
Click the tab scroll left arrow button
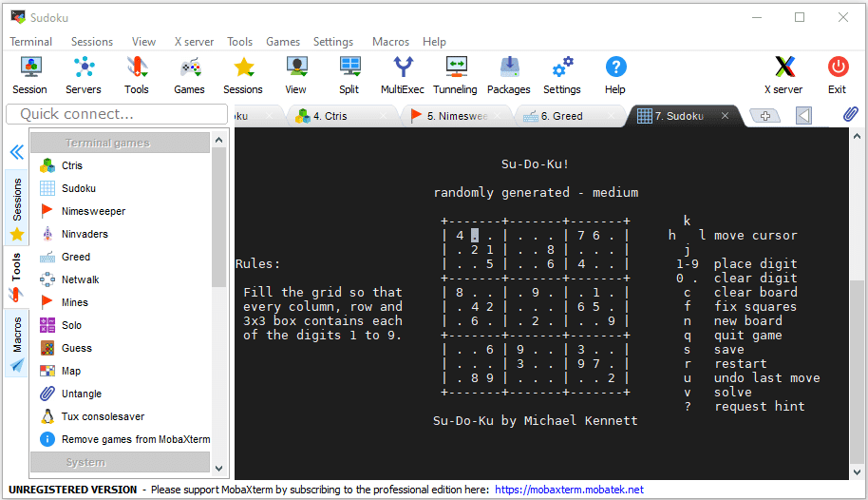coord(803,115)
